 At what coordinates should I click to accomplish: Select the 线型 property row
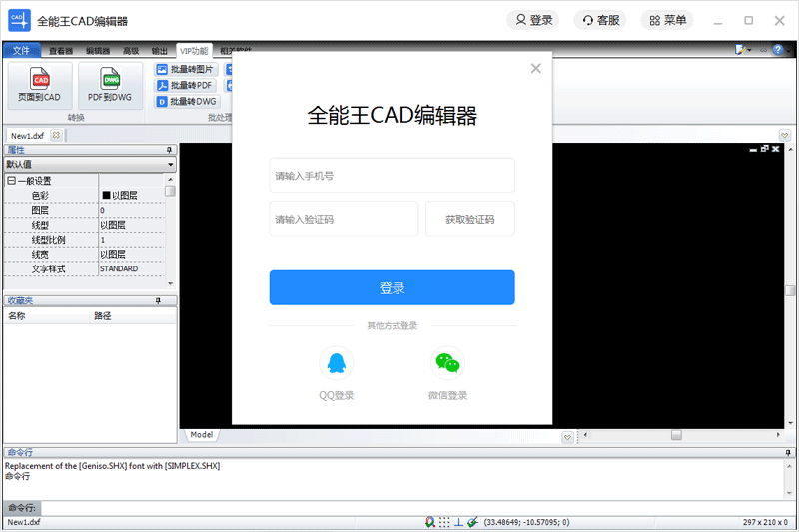[84, 225]
